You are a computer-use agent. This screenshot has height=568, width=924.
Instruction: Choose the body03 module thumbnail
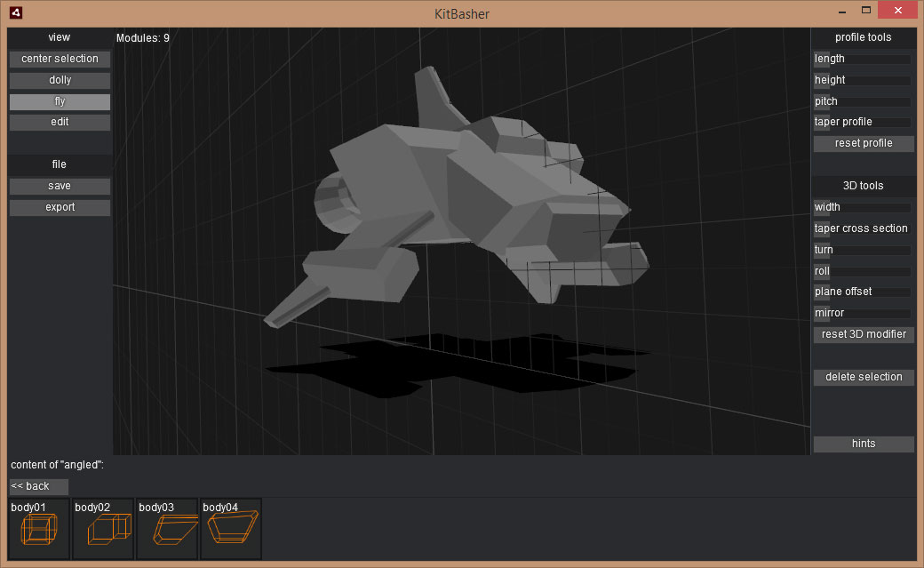tap(167, 528)
